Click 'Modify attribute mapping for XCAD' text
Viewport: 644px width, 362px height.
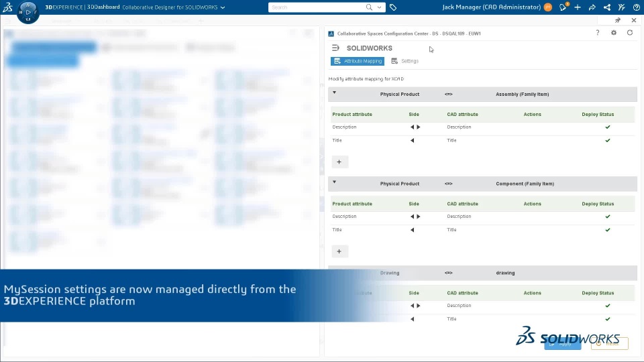[x=366, y=79]
